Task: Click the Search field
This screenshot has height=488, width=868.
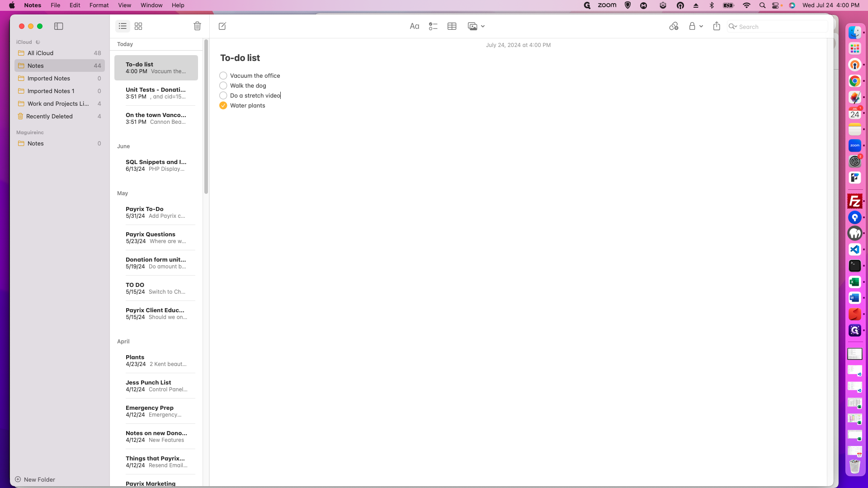Action: pos(777,27)
